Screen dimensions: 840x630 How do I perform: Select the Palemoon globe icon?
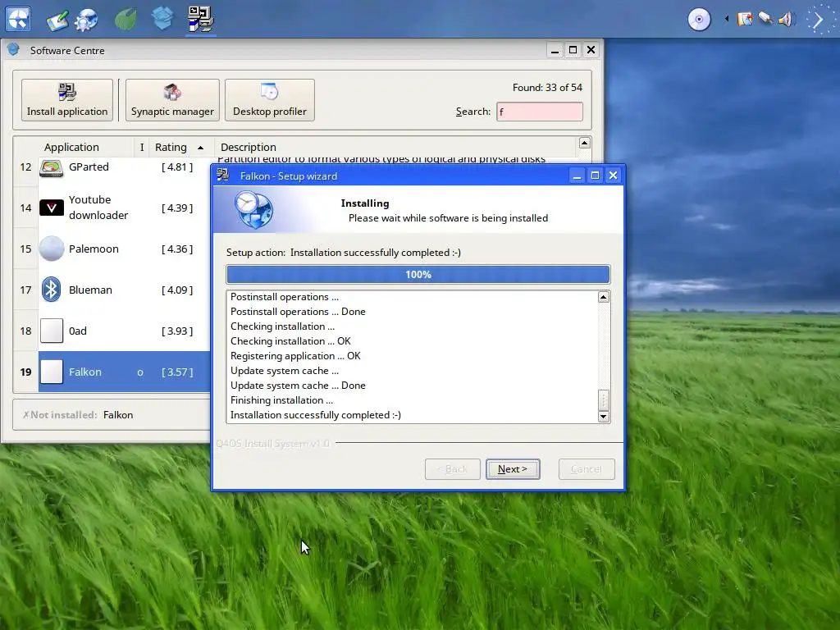tap(52, 249)
